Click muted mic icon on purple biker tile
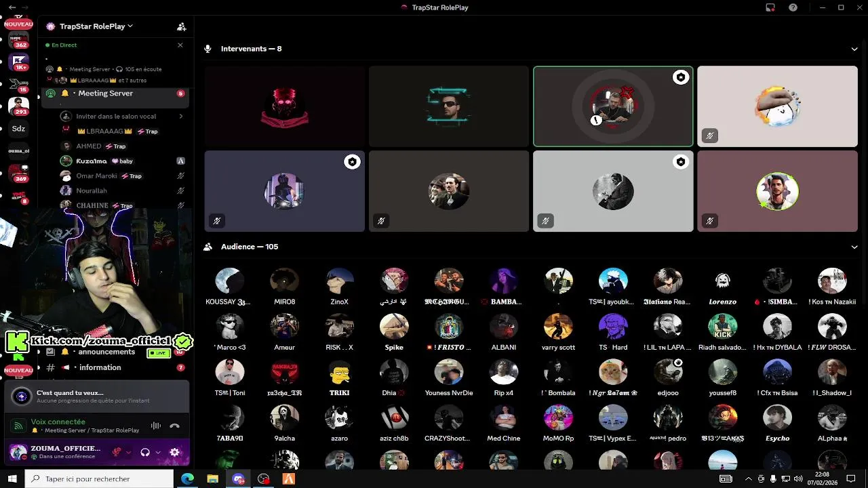The width and height of the screenshot is (868, 488). [217, 220]
